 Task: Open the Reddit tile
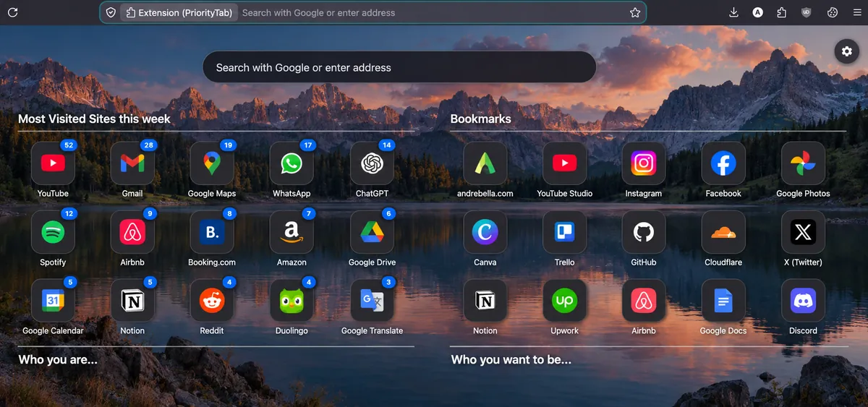pos(212,301)
